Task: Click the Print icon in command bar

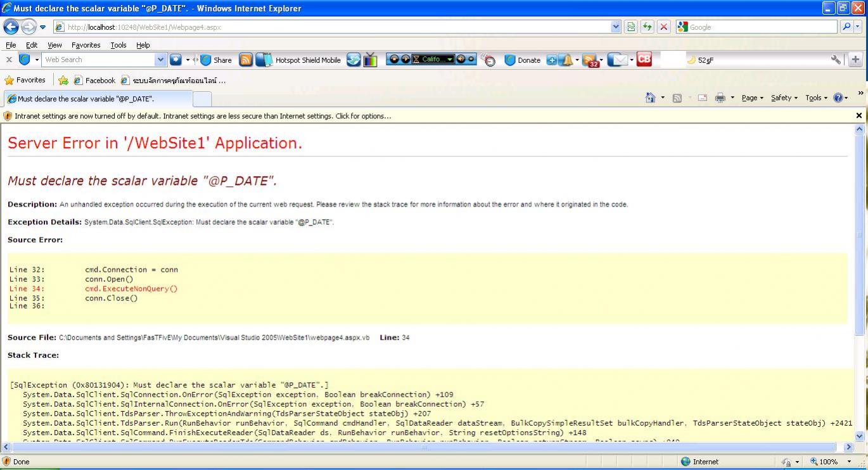Action: (x=720, y=98)
